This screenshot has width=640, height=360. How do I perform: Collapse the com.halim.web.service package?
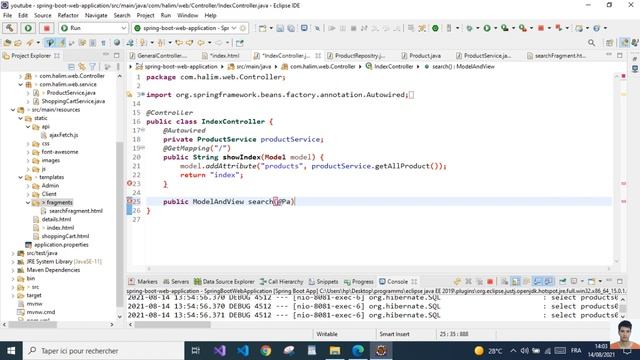point(20,84)
